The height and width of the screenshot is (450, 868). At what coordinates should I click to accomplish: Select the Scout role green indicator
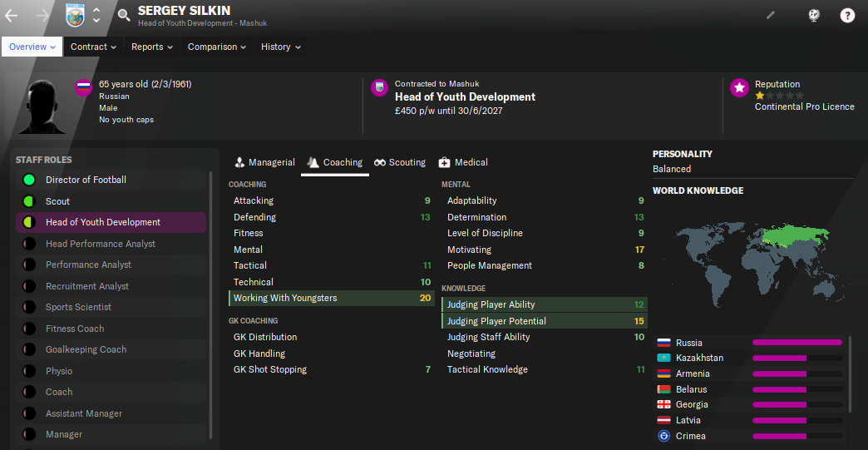[29, 201]
